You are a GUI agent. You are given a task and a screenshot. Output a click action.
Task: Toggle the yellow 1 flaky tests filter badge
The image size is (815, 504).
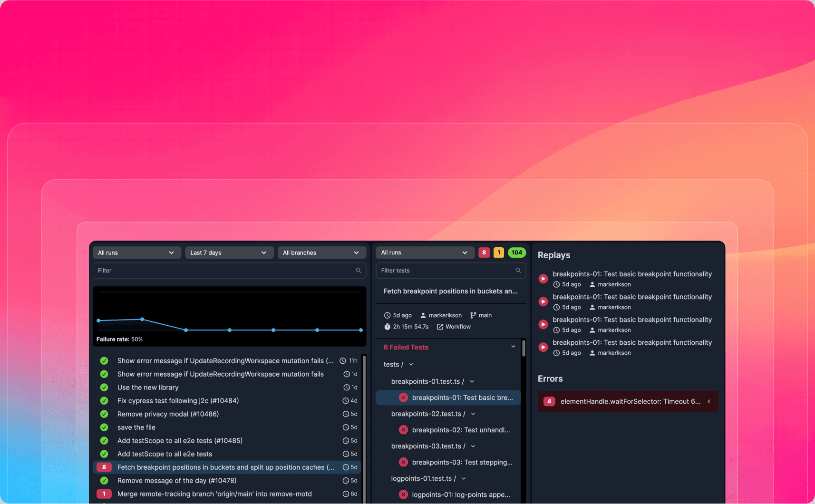[498, 252]
